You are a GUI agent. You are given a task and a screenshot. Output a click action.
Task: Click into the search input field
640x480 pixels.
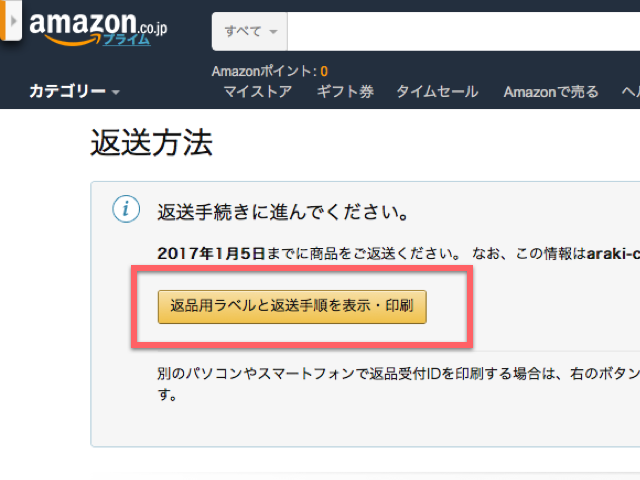coord(460,31)
